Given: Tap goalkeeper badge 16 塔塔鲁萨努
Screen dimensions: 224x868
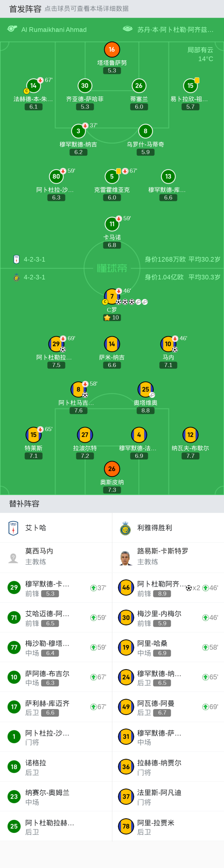Looking at the screenshot, I should coord(112,49).
